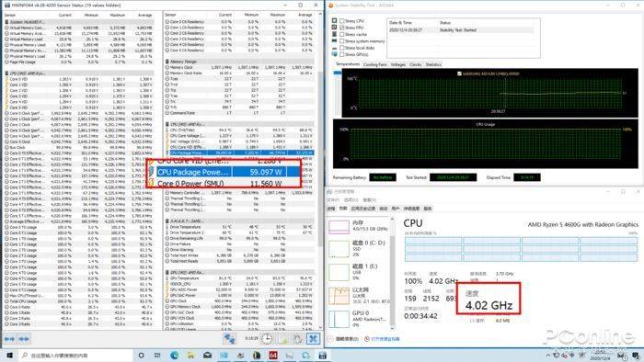Image resolution: width=644 pixels, height=362 pixels.
Task: Enable the Stress CPU checkbox
Action: click(x=341, y=20)
